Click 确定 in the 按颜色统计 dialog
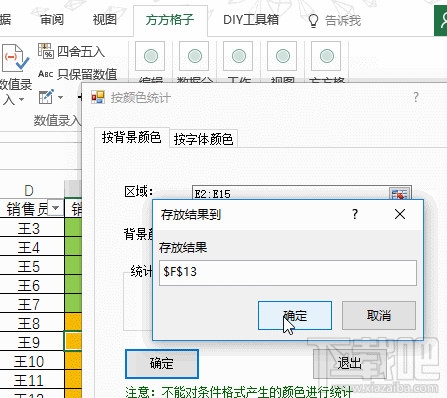 point(162,364)
